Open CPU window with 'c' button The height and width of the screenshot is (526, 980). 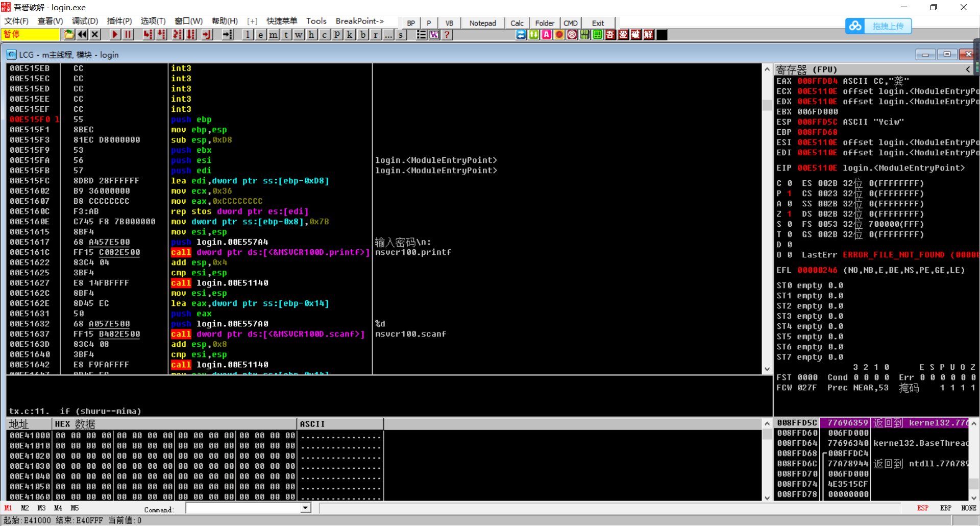(324, 35)
